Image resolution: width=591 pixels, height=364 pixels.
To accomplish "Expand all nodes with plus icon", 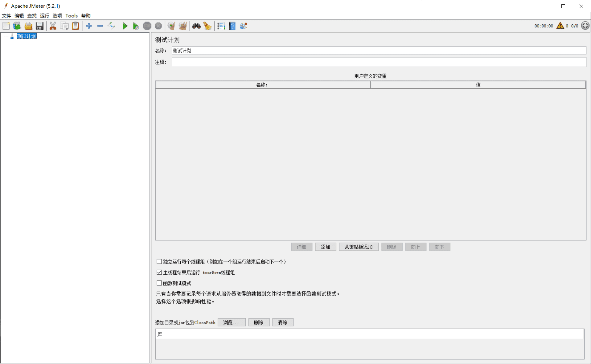I will [89, 26].
